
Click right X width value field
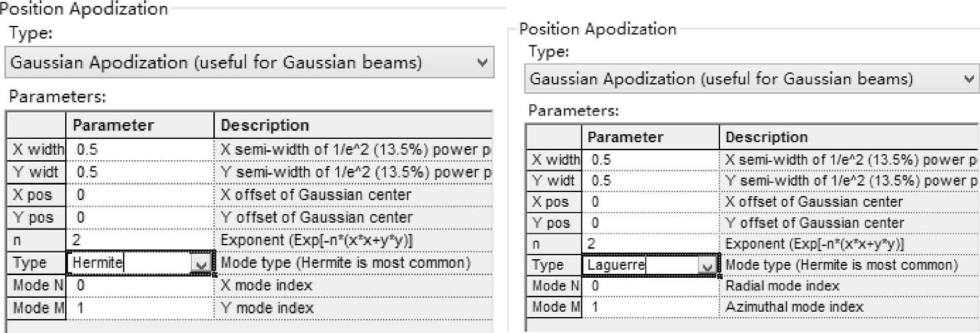click(650, 160)
